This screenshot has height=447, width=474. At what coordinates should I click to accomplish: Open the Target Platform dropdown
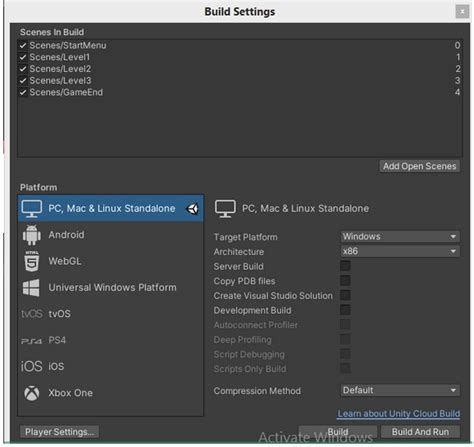click(400, 237)
